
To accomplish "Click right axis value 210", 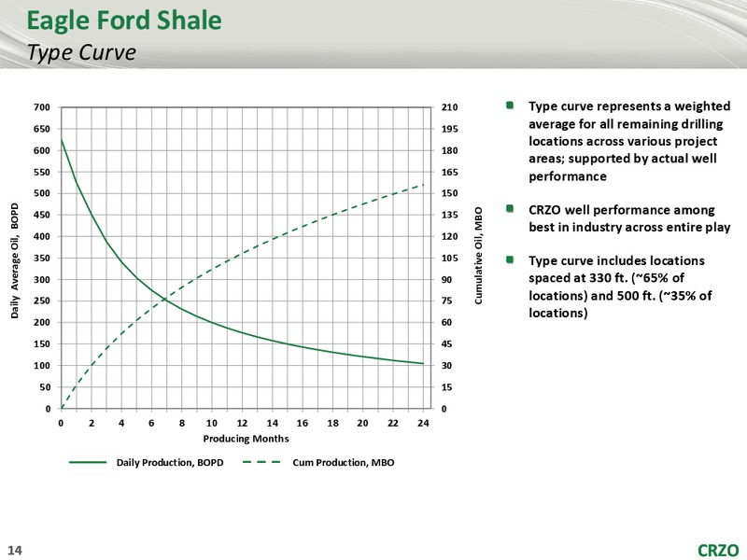I will click(450, 107).
